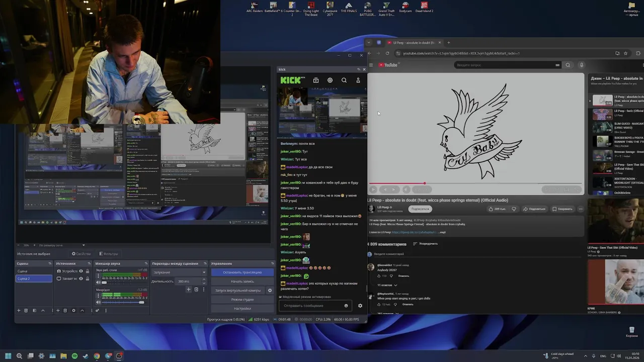Add a new source in Sources panel
The width and height of the screenshot is (644, 362).
58,310
